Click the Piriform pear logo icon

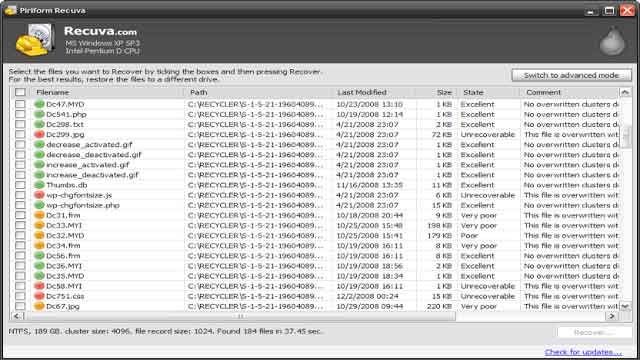(612, 40)
